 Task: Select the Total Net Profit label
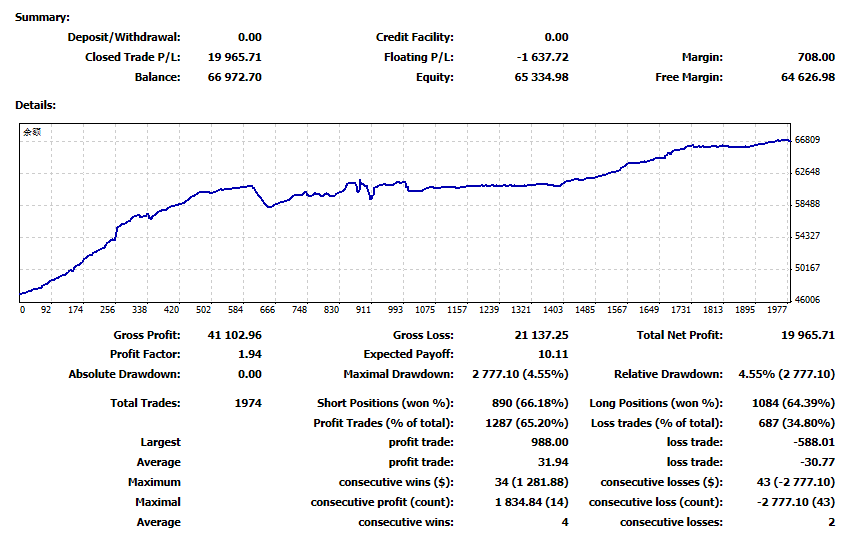(679, 335)
